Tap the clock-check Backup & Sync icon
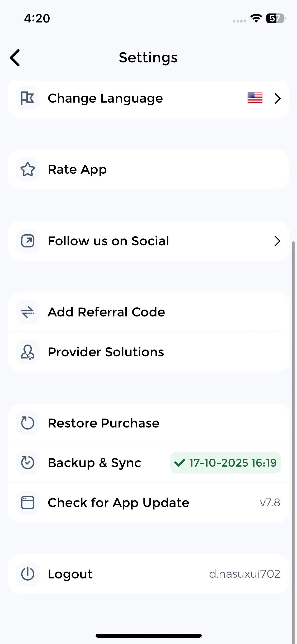The image size is (297, 644). (28, 463)
